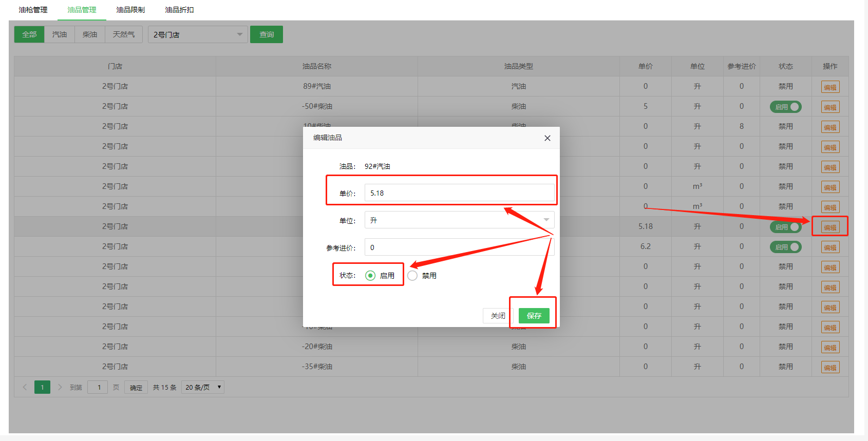Select the 启用 radio button
Screen dimensions: 868x441
tap(370, 276)
